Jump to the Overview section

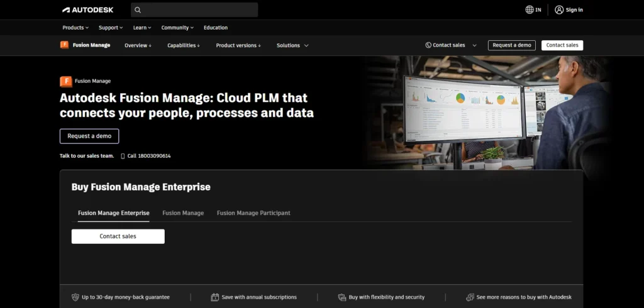pyautogui.click(x=138, y=45)
